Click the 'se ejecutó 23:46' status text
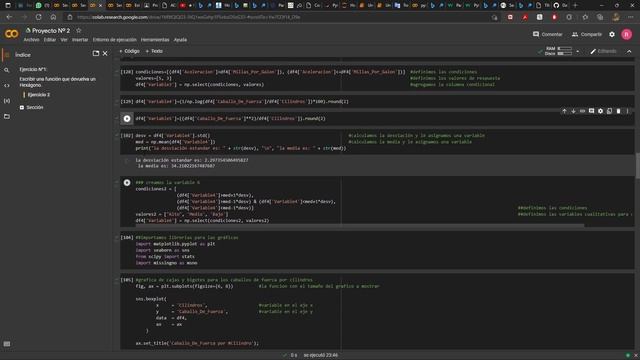Image resolution: width=640 pixels, height=360 pixels. point(320,355)
